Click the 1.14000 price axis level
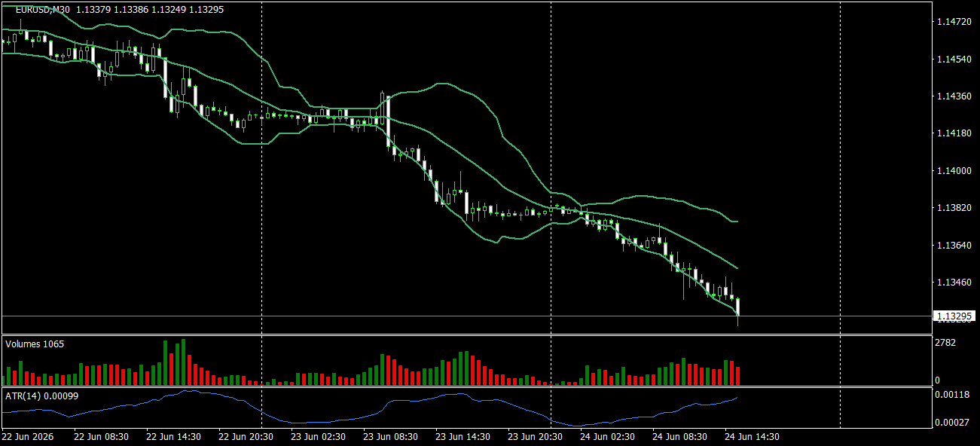This screenshot has width=980, height=446. click(953, 171)
